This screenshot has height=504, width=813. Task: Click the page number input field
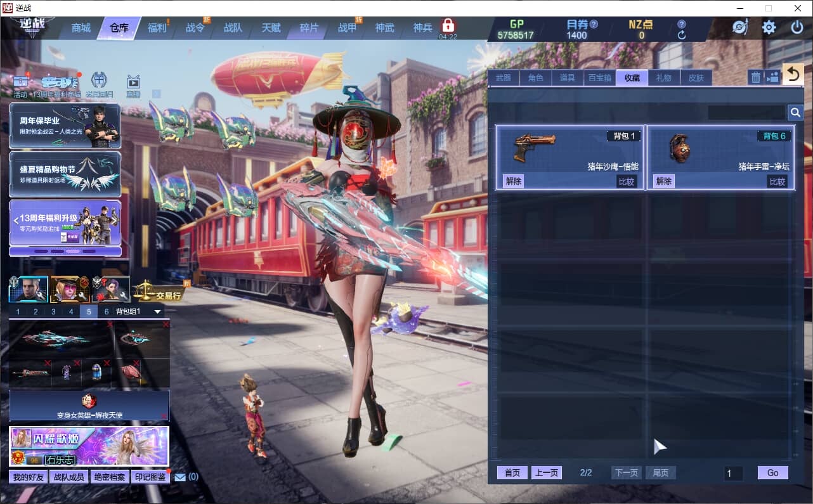pyautogui.click(x=734, y=474)
